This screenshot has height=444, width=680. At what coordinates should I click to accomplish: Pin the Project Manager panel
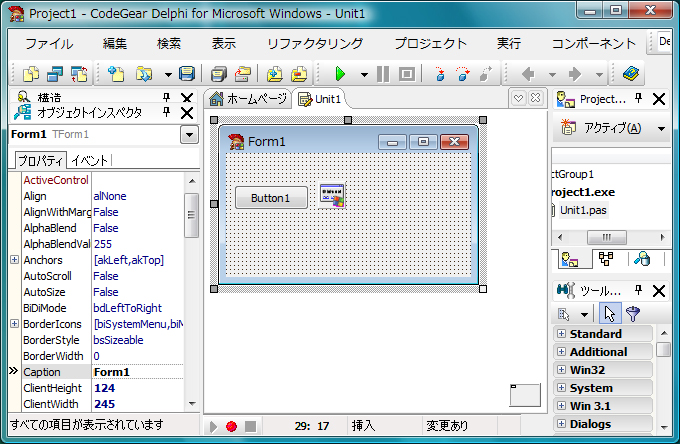638,98
